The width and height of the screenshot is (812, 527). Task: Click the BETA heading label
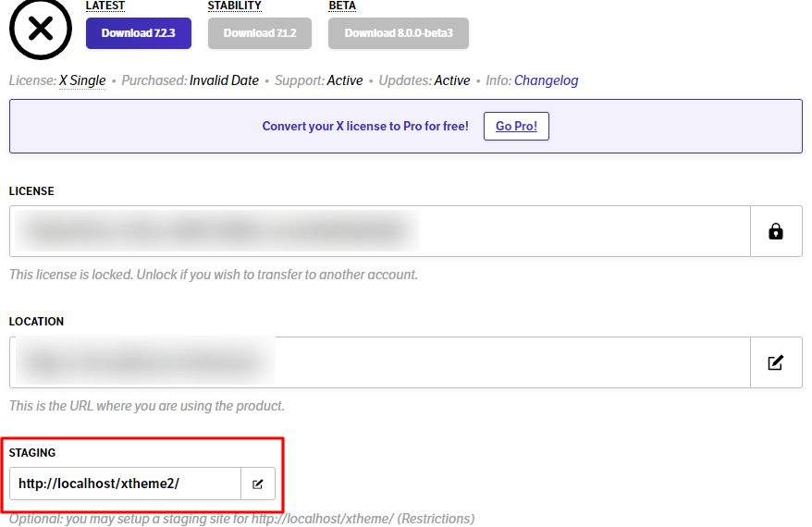[342, 6]
